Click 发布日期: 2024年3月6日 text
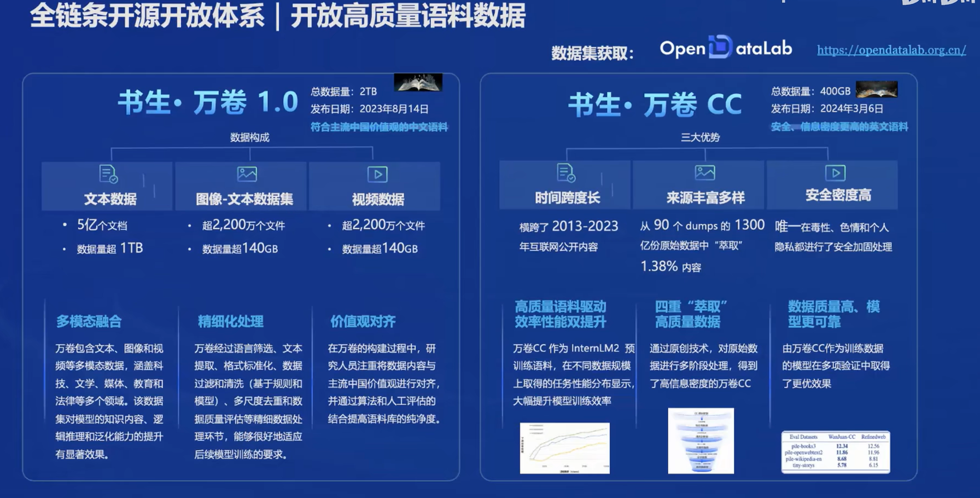 (827, 108)
